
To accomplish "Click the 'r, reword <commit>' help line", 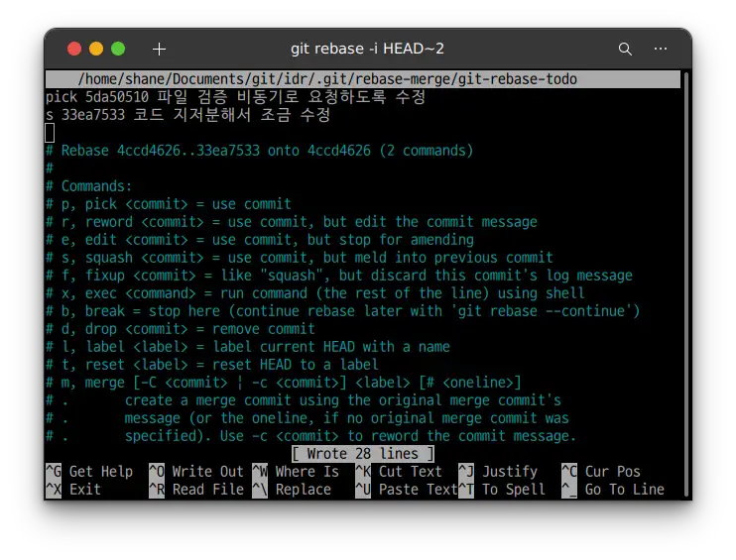I will pyautogui.click(x=292, y=222).
